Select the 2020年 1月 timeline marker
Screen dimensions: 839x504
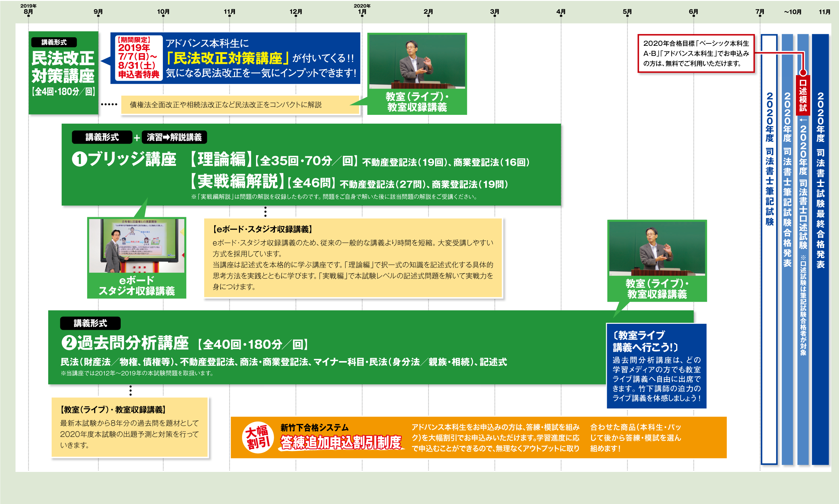pos(362,12)
